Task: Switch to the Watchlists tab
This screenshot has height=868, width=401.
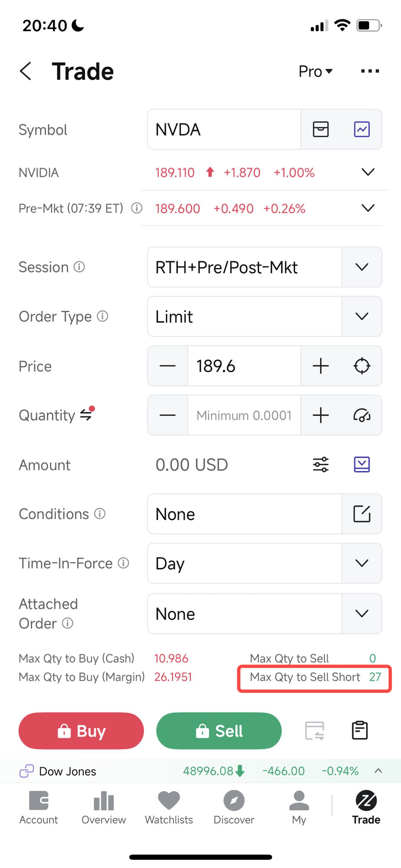Action: [169, 807]
